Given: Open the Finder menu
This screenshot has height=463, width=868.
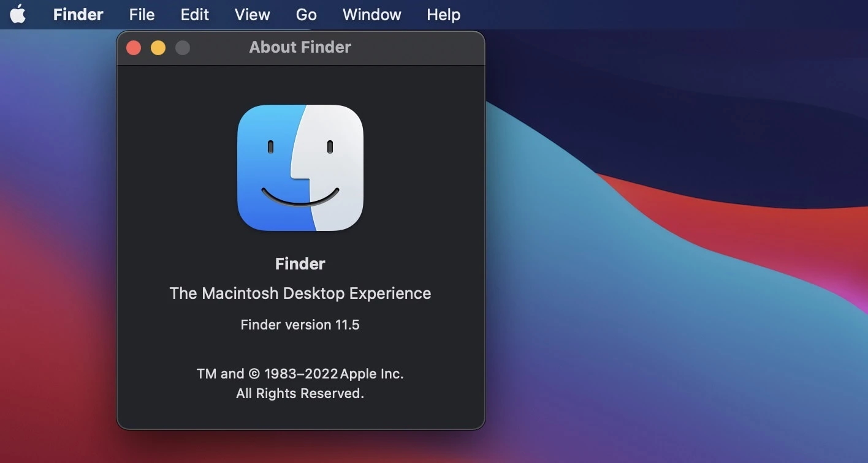Looking at the screenshot, I should (78, 14).
